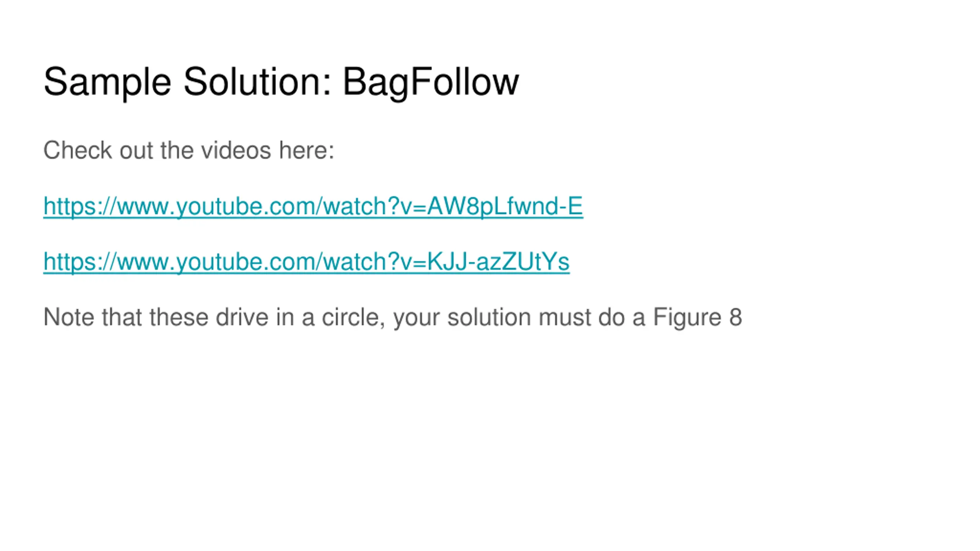Click 'KJJ-azZUtYs' video ID in second link

498,262
